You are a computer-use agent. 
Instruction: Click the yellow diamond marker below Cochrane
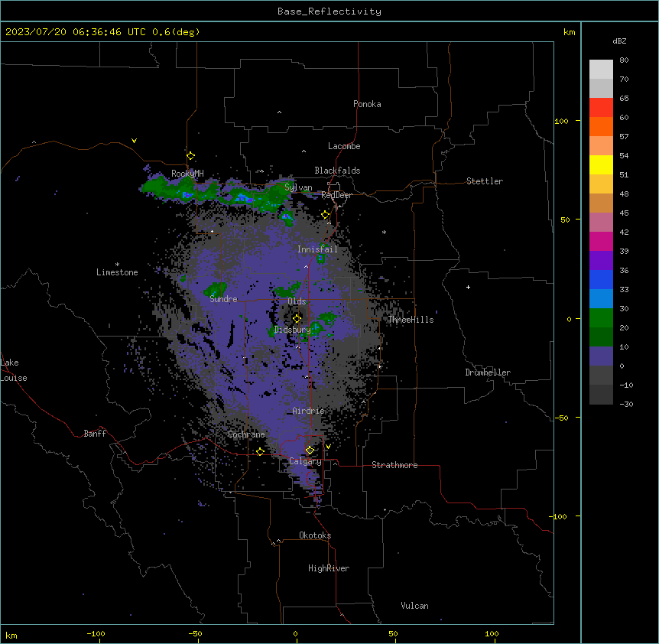coord(260,451)
